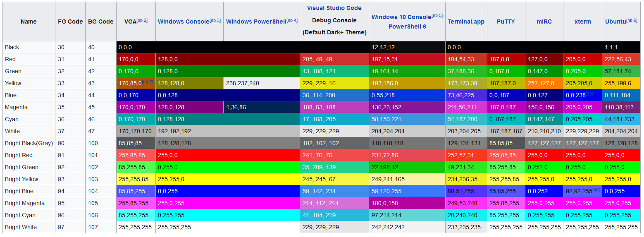Select the 1,36,86 PowerShell magenta cell
The image size is (644, 237).
point(262,107)
